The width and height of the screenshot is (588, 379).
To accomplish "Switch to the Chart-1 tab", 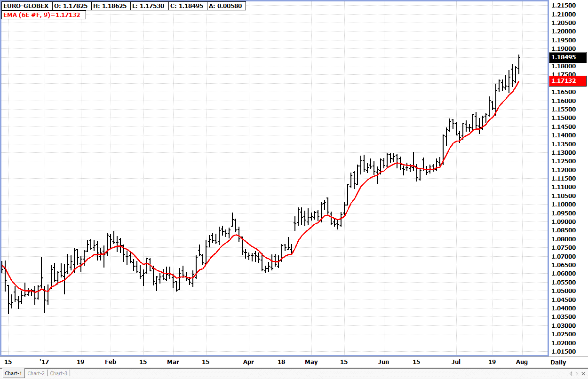I will point(13,373).
